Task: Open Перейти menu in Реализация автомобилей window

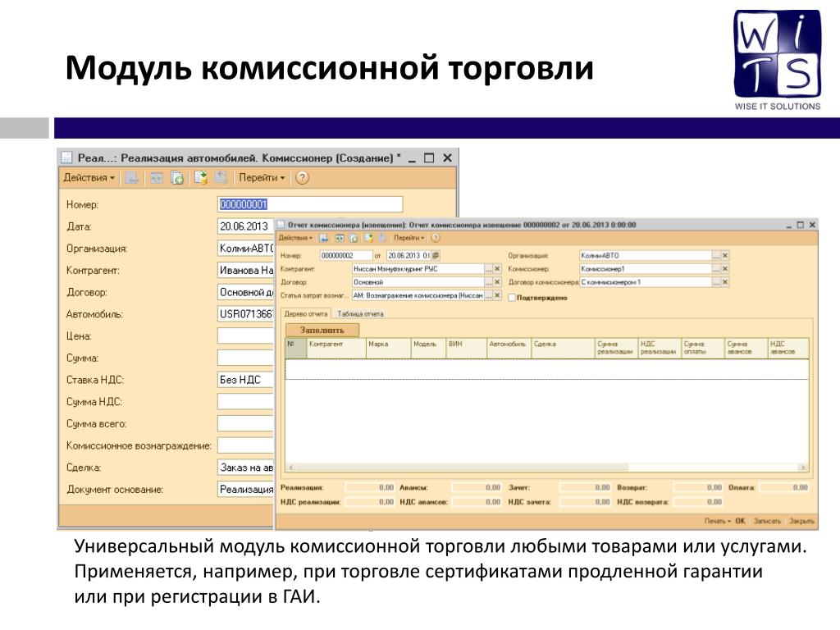Action: coord(262,177)
